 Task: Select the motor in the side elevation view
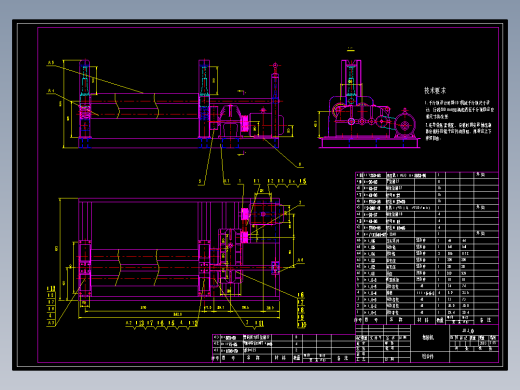click(405, 124)
